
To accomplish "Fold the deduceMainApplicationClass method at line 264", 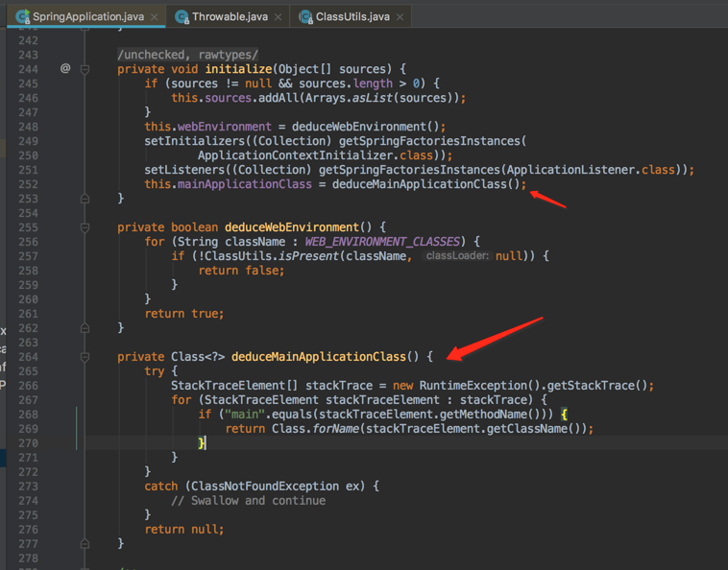I will (85, 357).
